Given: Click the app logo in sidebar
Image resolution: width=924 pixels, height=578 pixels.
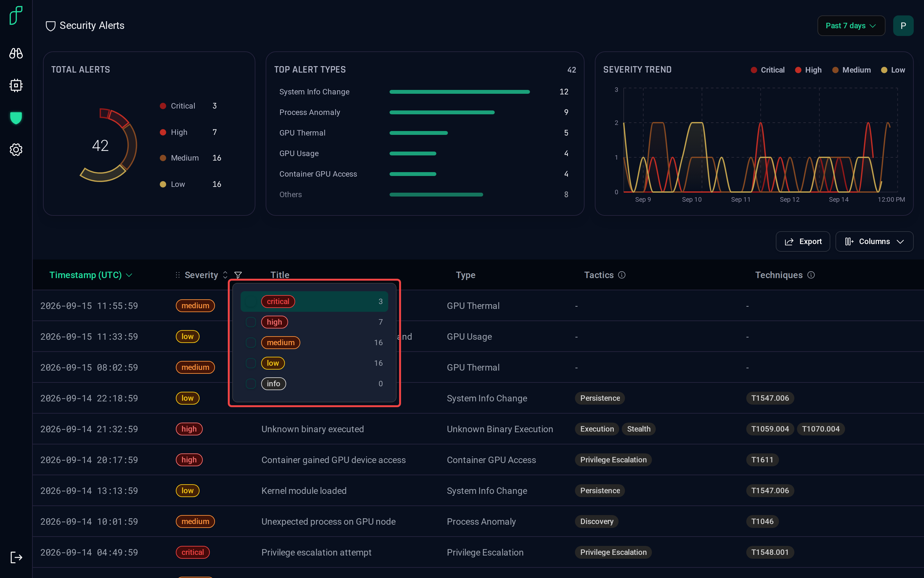Looking at the screenshot, I should point(16,15).
